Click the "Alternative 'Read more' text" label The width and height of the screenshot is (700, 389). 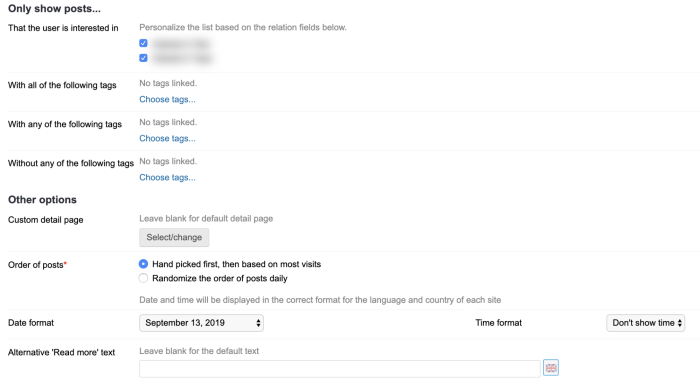click(x=62, y=352)
